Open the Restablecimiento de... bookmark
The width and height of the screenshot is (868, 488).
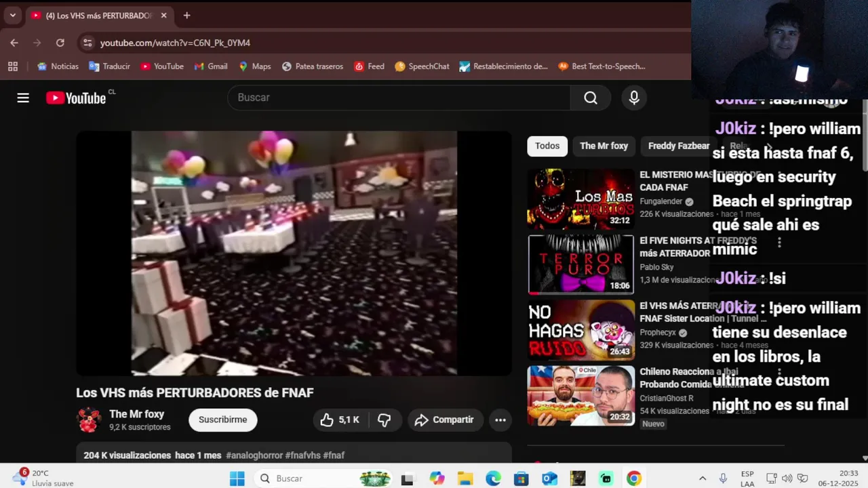click(503, 66)
